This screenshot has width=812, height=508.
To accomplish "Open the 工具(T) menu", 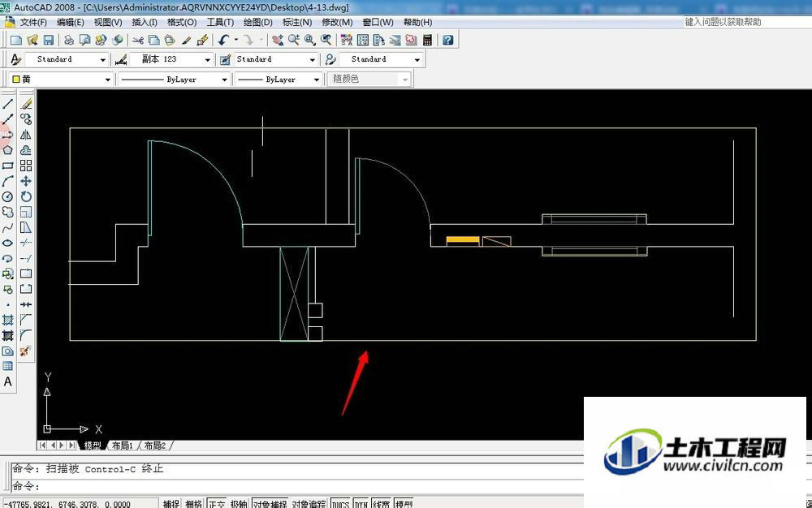I will pos(220,22).
